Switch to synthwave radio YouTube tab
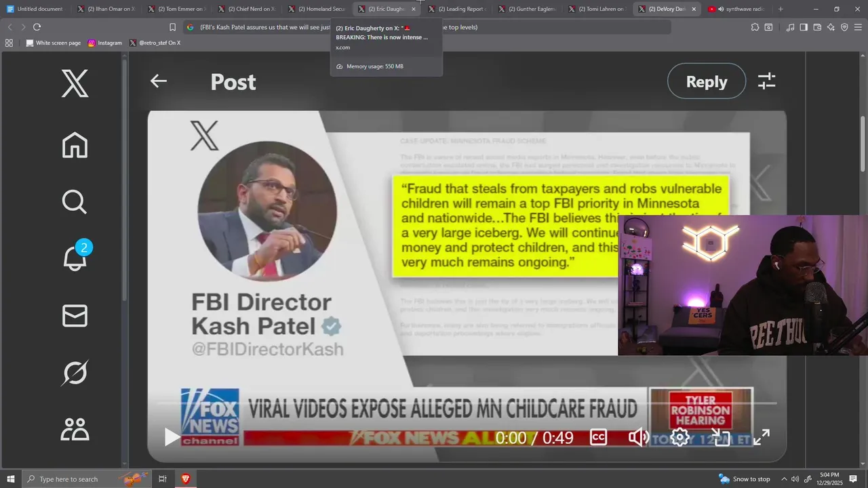 pyautogui.click(x=738, y=9)
